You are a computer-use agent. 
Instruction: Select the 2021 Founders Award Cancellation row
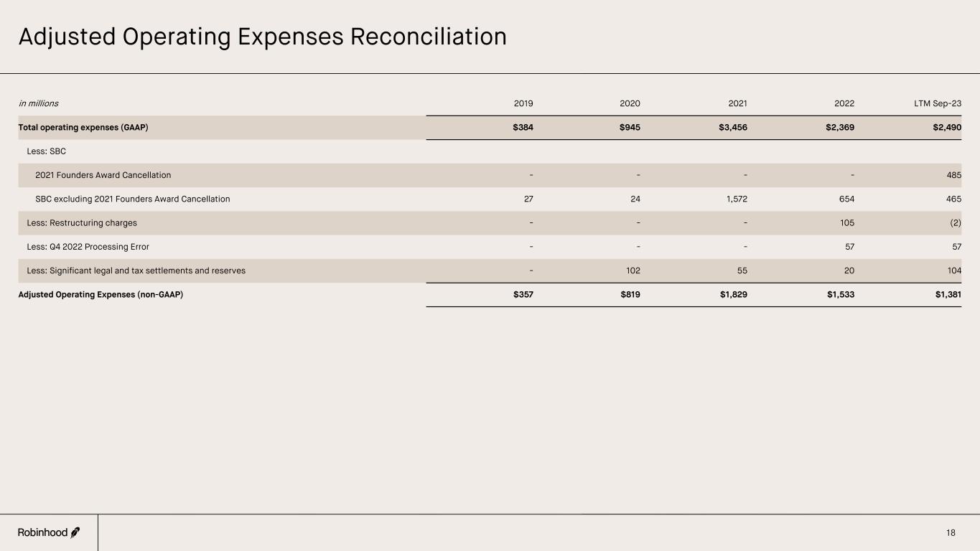103,175
